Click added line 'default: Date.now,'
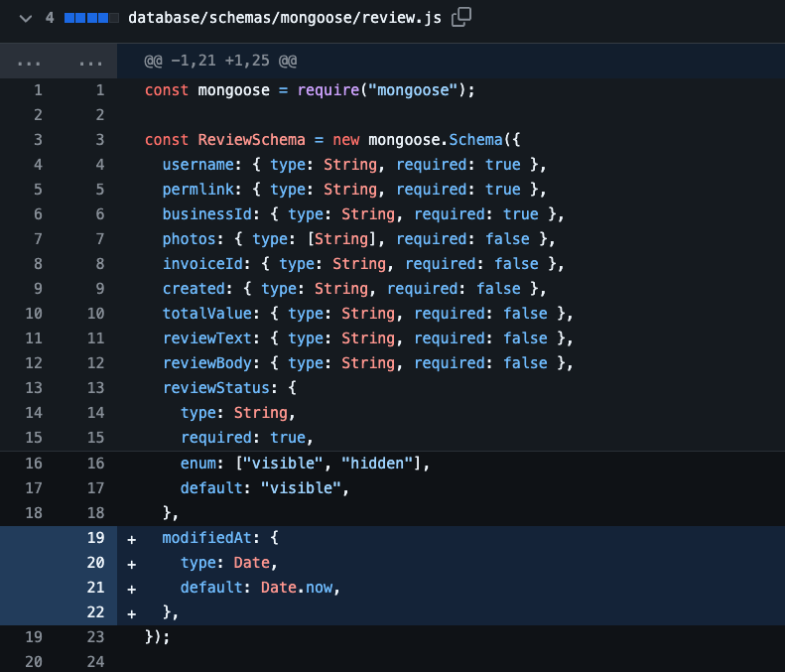 pos(260,588)
